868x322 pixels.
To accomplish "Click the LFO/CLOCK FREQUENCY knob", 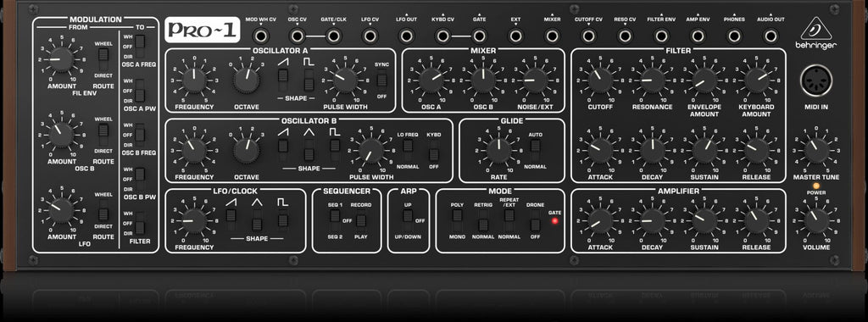I will tap(194, 221).
